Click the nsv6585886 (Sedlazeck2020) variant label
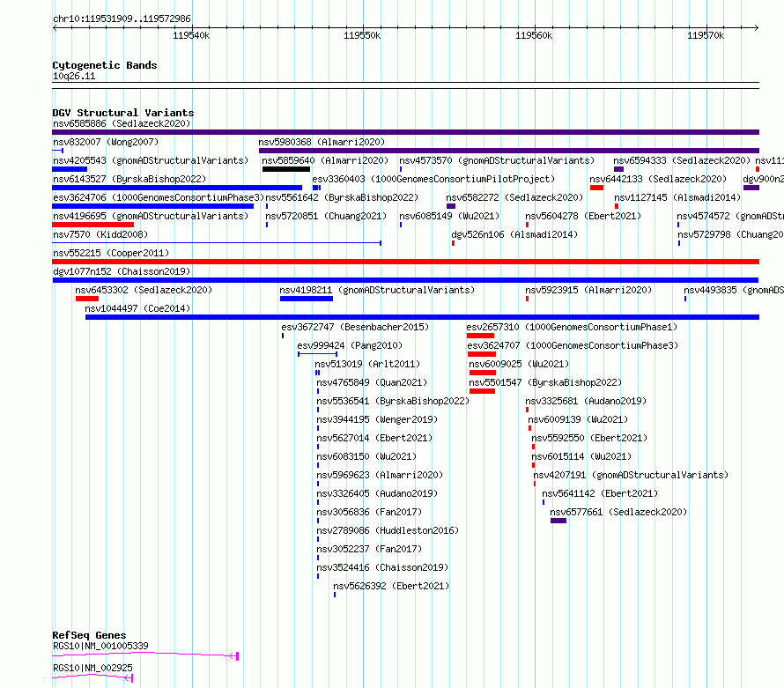This screenshot has width=784, height=688. coord(122,123)
